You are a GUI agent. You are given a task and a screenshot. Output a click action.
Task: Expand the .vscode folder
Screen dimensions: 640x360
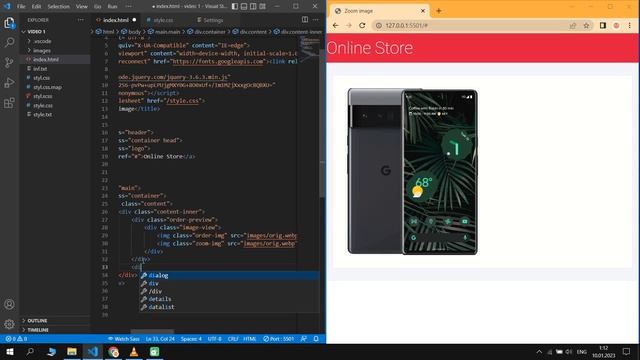[x=55, y=41]
